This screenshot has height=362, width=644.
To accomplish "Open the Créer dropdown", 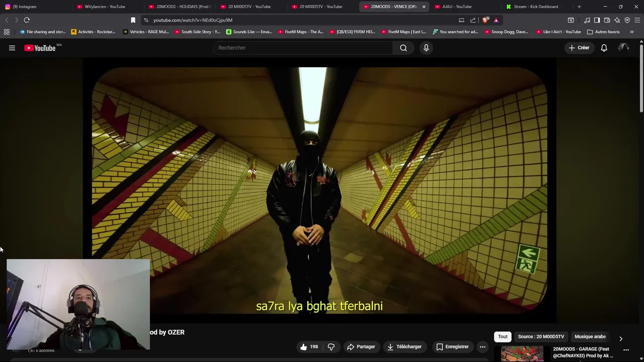I will [579, 48].
